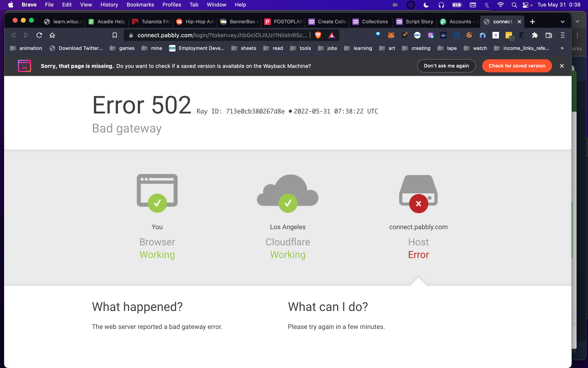The height and width of the screenshot is (368, 588).
Task: Go to the browser home page
Action: (x=52, y=35)
